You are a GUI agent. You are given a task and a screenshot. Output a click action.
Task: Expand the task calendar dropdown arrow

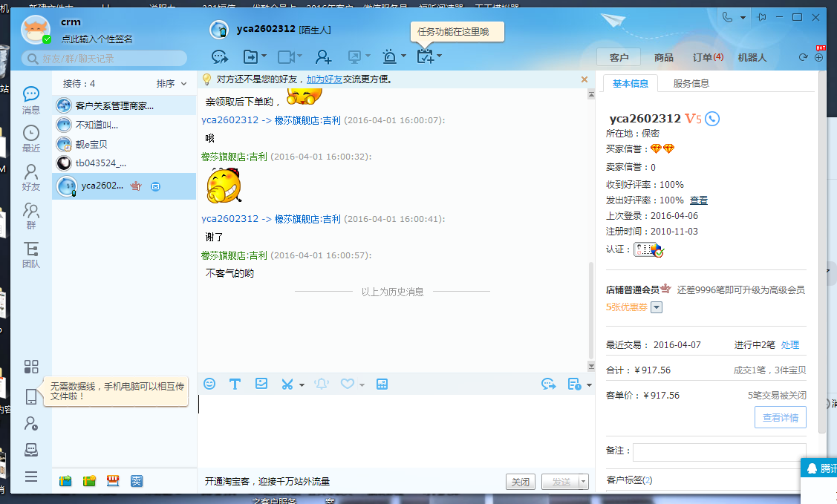[x=440, y=56]
